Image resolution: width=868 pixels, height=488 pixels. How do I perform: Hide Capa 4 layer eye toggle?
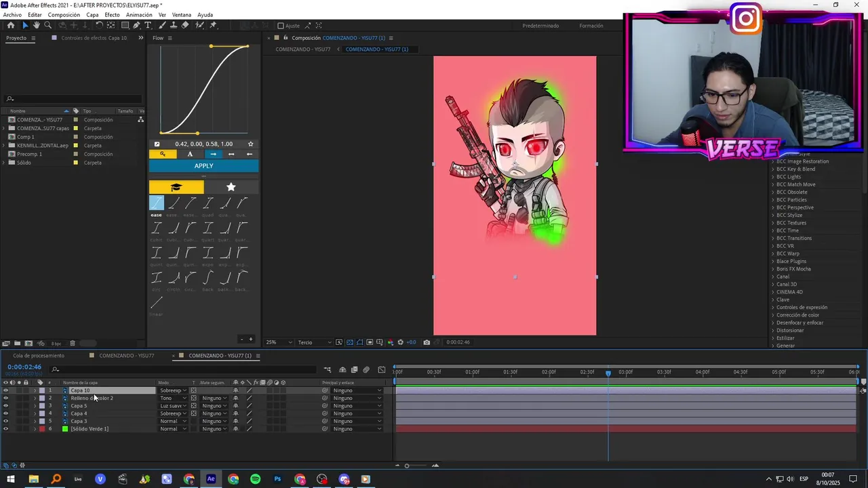(x=6, y=413)
